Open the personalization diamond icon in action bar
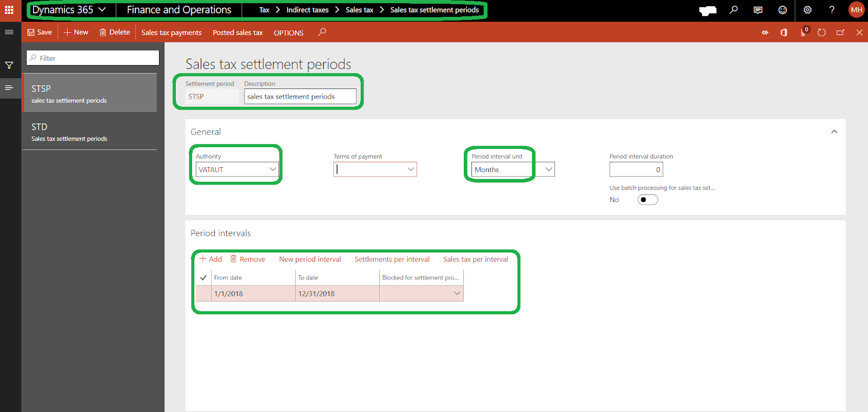Image resolution: width=868 pixels, height=412 pixels. [x=765, y=33]
